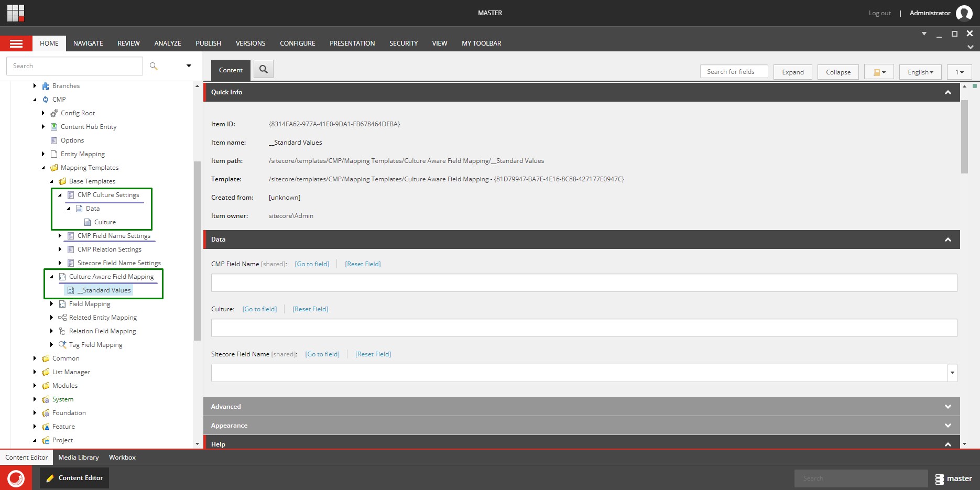Expand the Branches tree node arrow
Screen dimensions: 980x490
pyautogui.click(x=35, y=86)
